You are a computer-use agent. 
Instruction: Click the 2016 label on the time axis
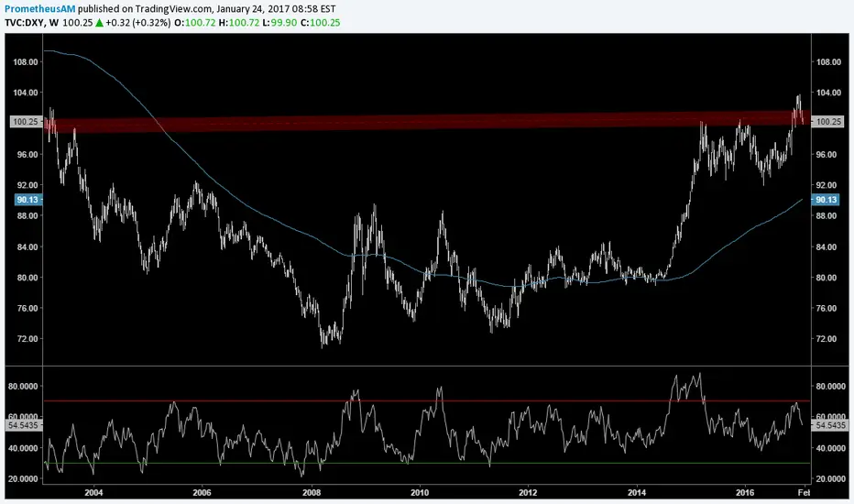745,493
